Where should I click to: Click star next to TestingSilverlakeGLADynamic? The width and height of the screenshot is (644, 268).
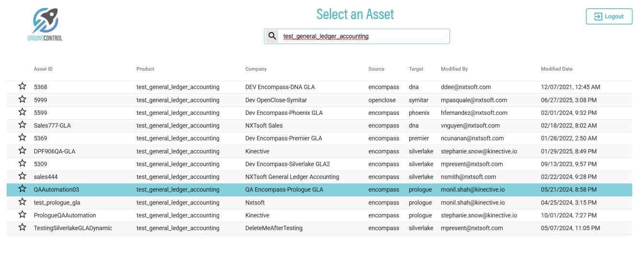22,228
